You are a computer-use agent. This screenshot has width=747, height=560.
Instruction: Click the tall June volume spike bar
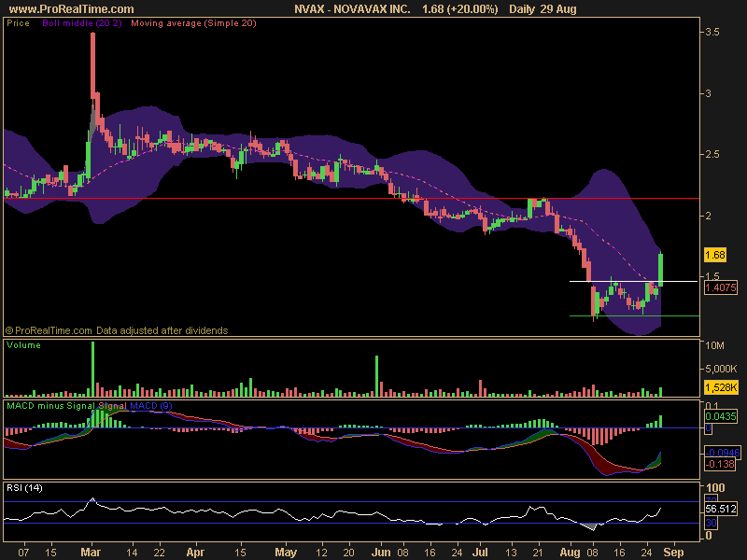click(376, 376)
